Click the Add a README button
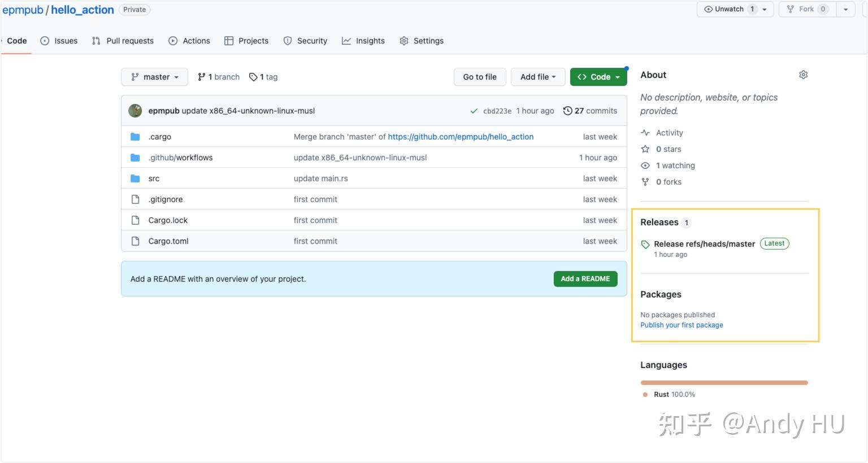Image resolution: width=868 pixels, height=463 pixels. pyautogui.click(x=585, y=278)
